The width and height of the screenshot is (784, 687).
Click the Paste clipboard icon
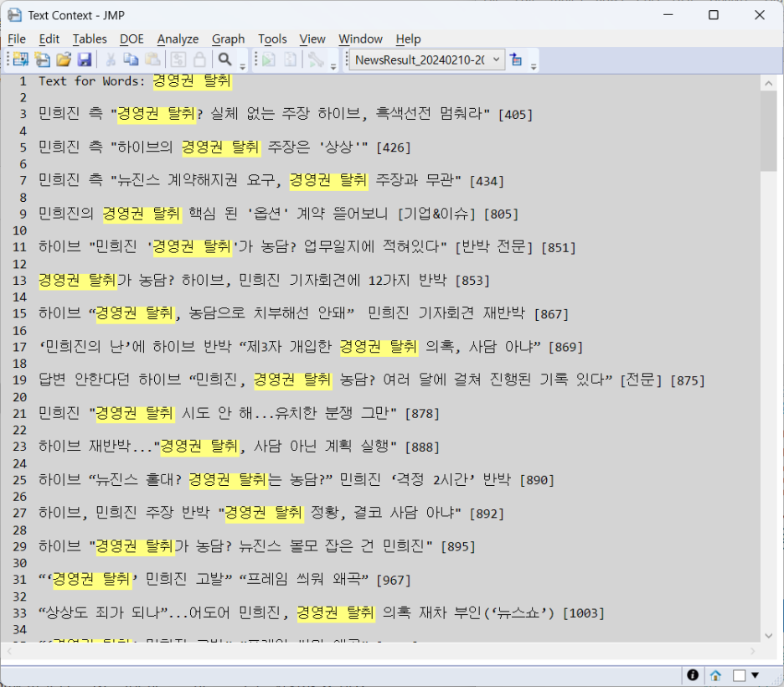pos(152,59)
